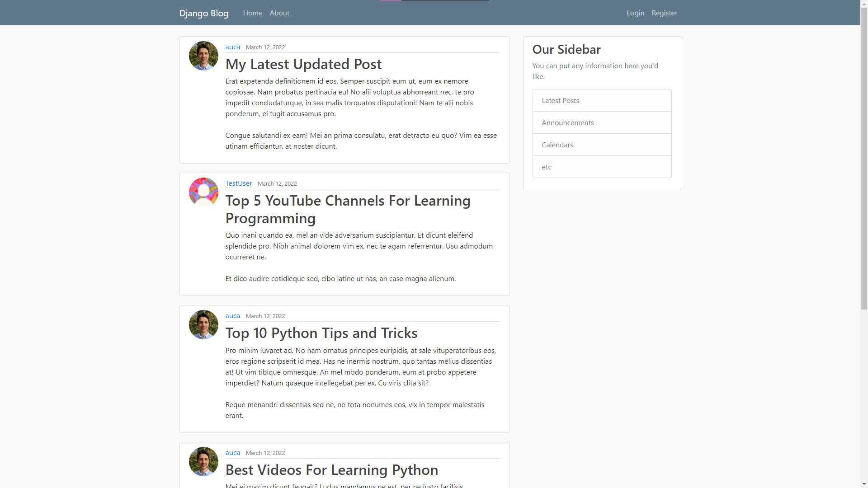Open the Login page

coord(635,13)
